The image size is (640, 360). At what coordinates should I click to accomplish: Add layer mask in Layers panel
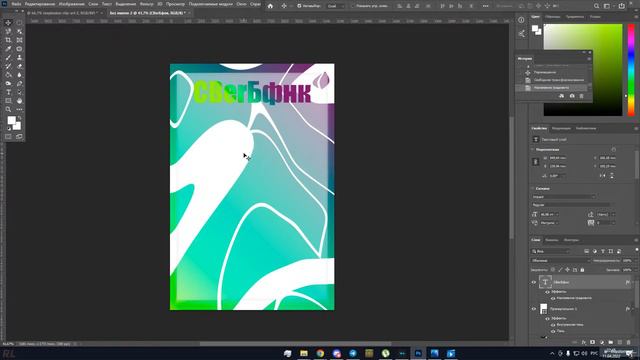(593, 342)
